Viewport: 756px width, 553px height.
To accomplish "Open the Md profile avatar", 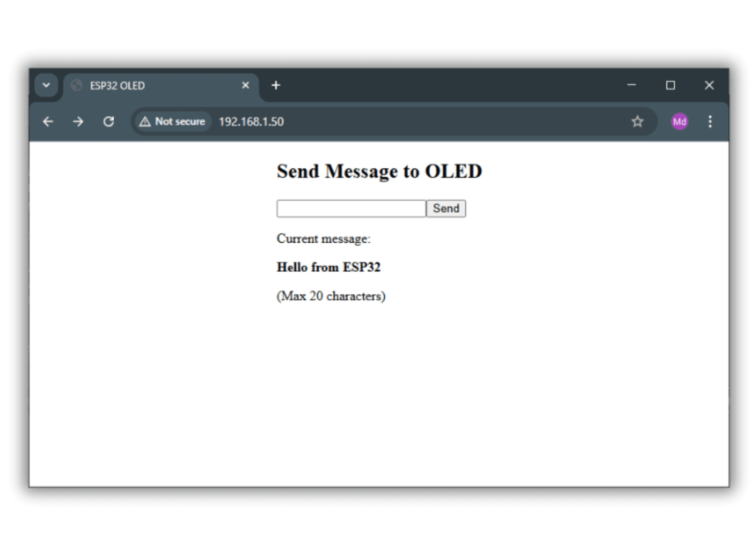I will (x=679, y=122).
